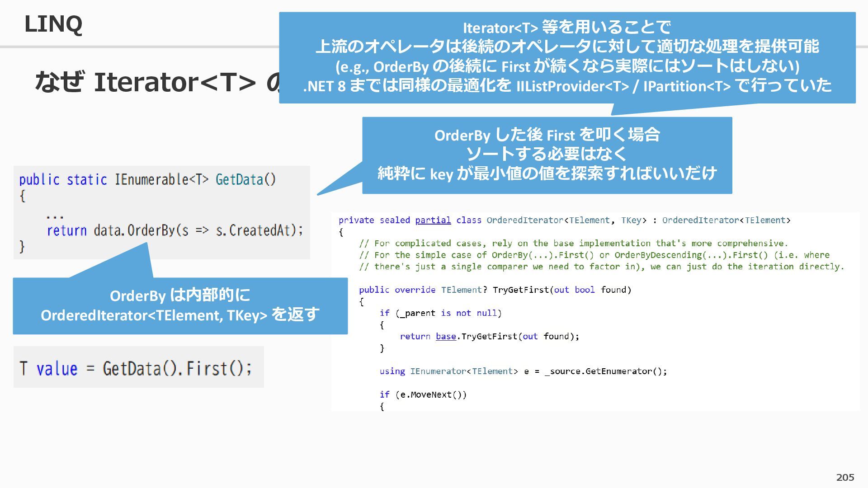Click the '_source.GetEnumerator()' using statement

click(x=523, y=371)
